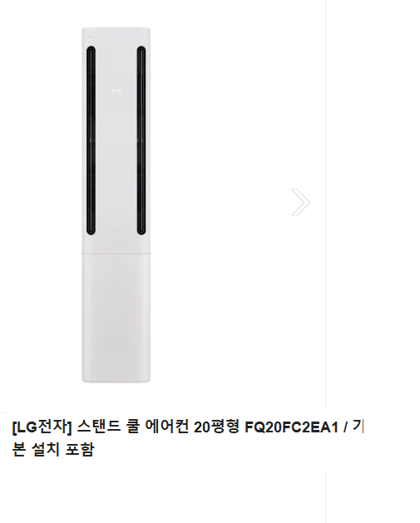This screenshot has width=420, height=523.
Task: Click the model number FQ20FC2EA1
Action: point(292,427)
